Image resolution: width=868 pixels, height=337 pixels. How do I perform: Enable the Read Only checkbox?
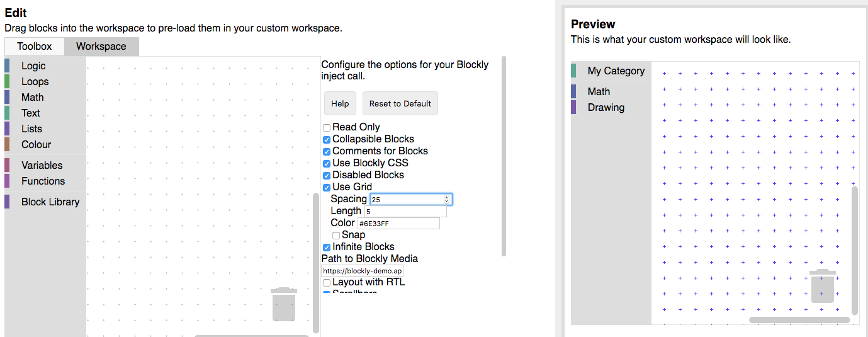click(x=327, y=128)
